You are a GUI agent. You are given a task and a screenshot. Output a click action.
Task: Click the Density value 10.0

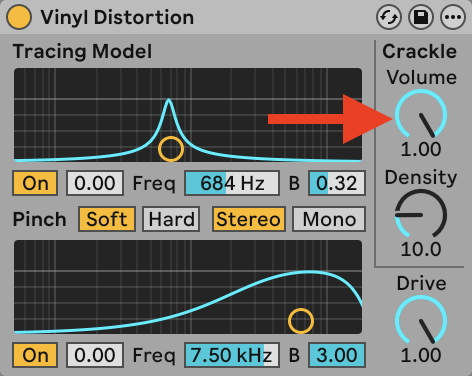[421, 249]
